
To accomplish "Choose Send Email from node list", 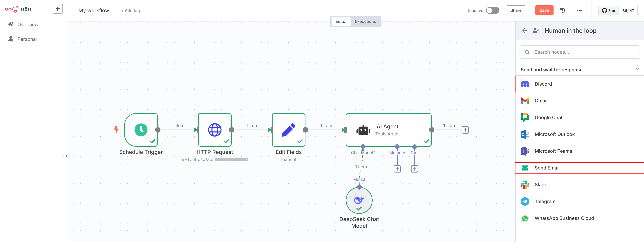I will point(547,168).
